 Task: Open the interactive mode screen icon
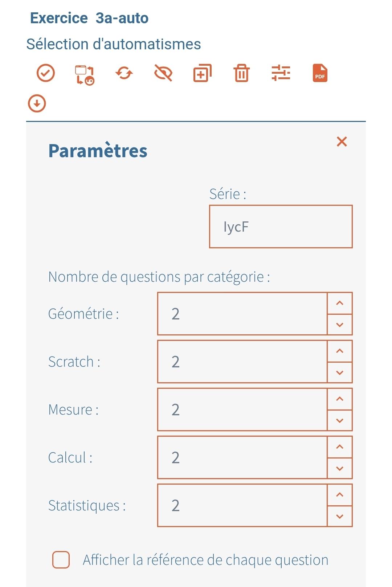[85, 75]
